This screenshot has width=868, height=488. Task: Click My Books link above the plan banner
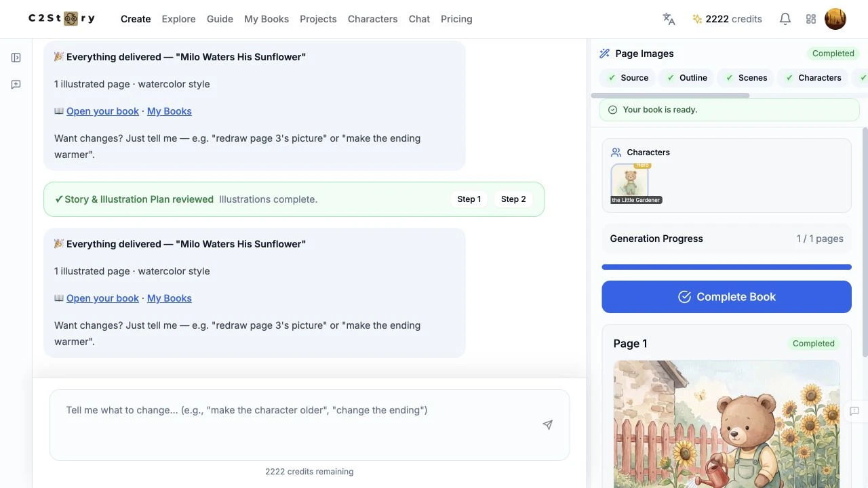point(170,111)
